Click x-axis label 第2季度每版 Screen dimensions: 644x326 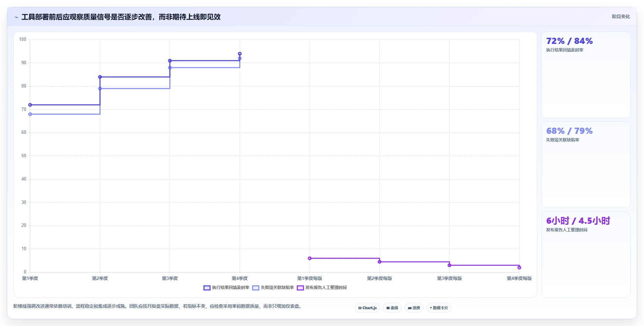pyautogui.click(x=380, y=278)
